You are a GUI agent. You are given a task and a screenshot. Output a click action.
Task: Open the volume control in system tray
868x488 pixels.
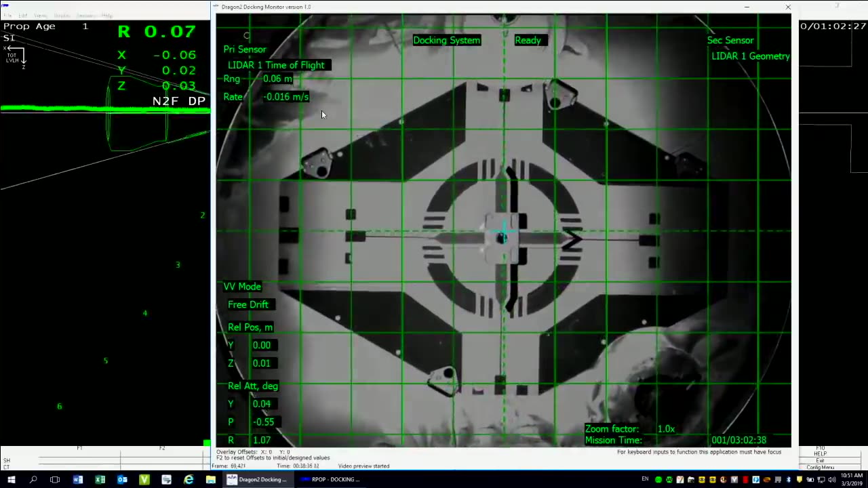point(832,480)
